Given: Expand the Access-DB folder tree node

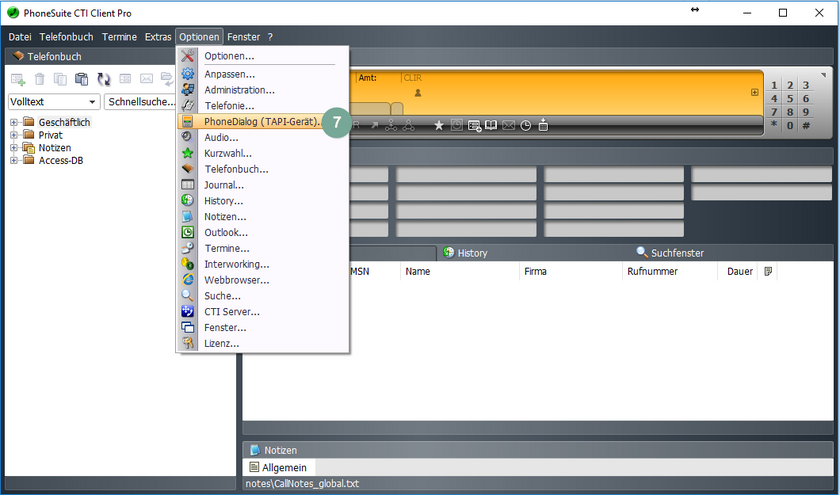Looking at the screenshot, I should [14, 160].
